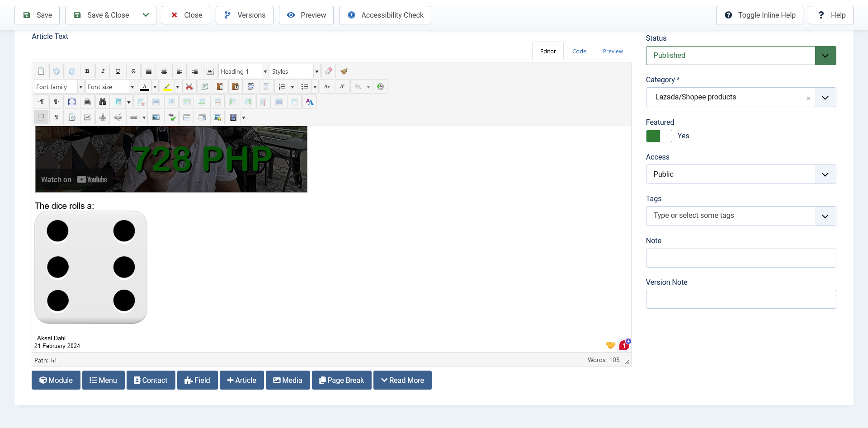
Task: Toggle fullscreen editor mode
Action: tap(72, 102)
